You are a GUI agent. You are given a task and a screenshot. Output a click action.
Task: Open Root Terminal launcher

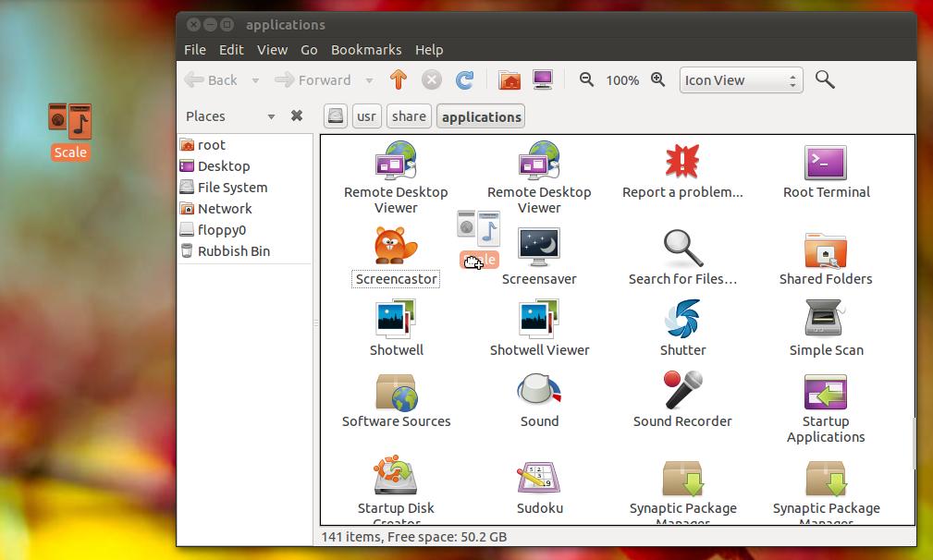(x=826, y=163)
